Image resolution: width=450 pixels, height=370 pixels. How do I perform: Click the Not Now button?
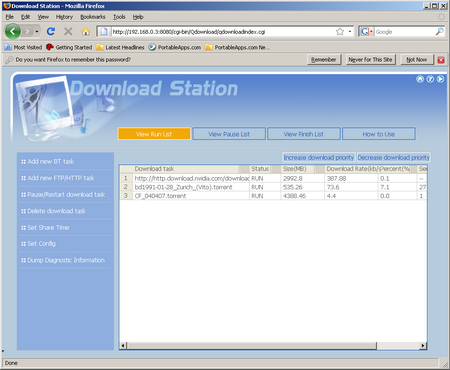417,60
